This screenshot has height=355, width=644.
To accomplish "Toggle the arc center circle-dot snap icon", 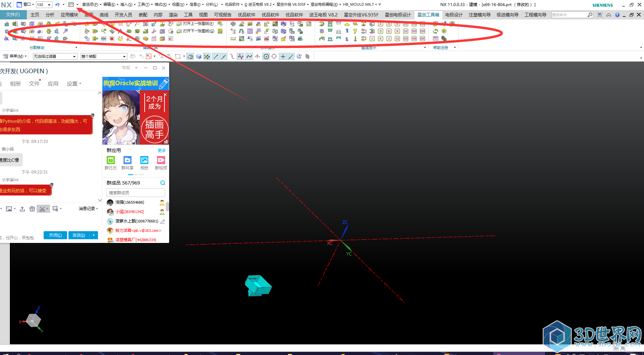I will (266, 56).
